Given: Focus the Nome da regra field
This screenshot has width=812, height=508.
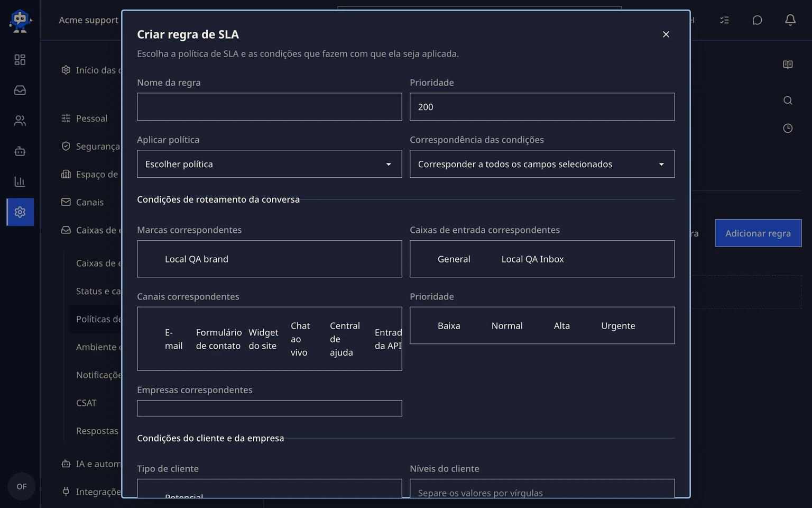Looking at the screenshot, I should (270, 107).
